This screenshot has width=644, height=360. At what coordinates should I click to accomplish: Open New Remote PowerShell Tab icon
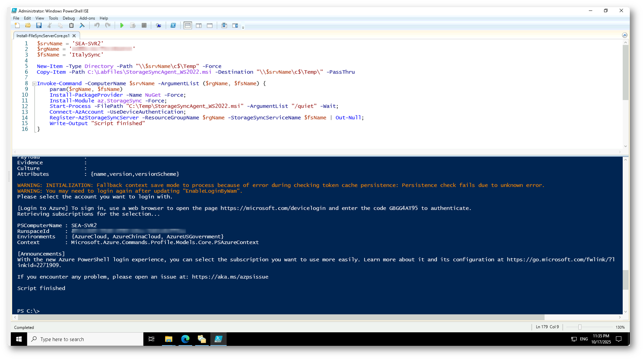point(158,26)
